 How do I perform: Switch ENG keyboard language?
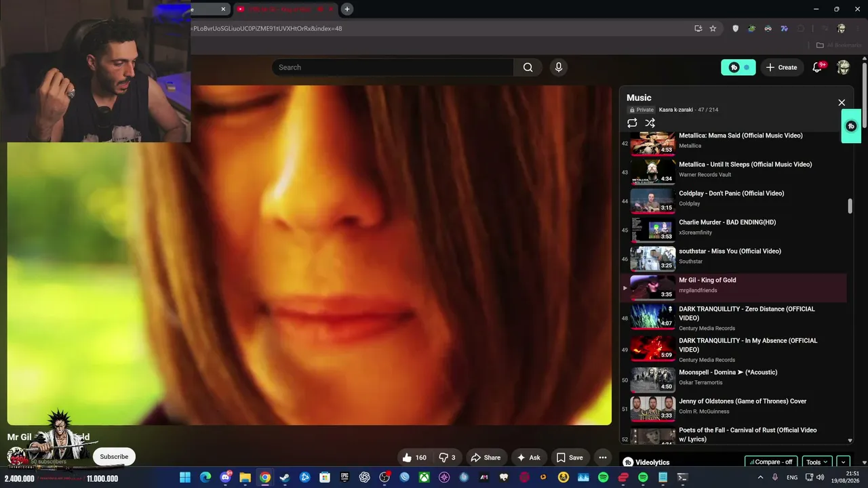tap(792, 477)
